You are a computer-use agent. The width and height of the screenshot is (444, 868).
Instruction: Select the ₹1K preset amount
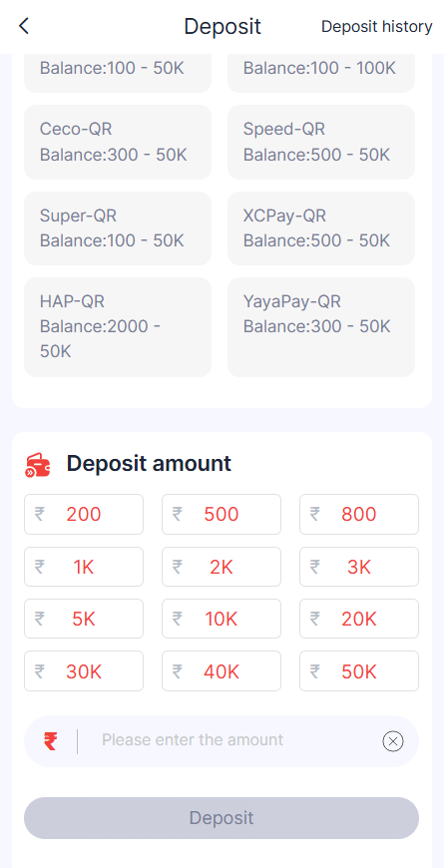84,567
